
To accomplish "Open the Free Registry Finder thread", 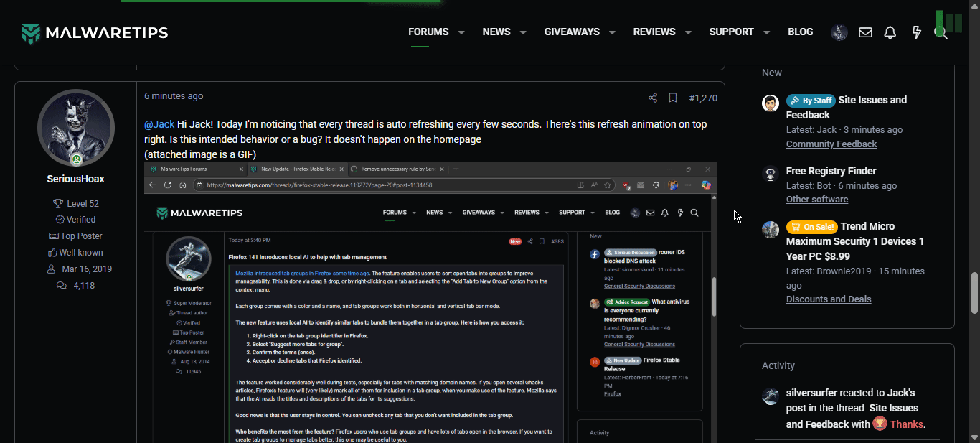I will (x=831, y=171).
